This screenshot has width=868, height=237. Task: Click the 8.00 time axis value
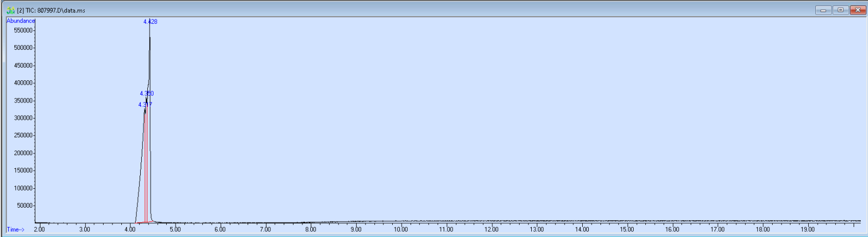(311, 229)
